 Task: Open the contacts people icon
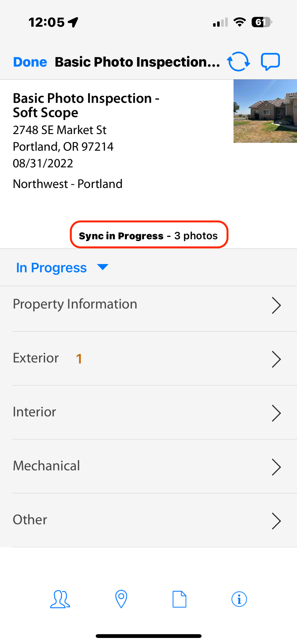60,599
